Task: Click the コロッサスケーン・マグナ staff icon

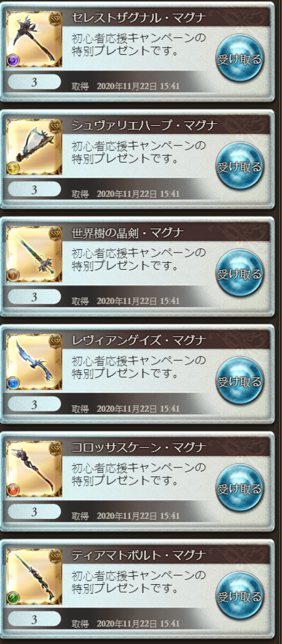Action: click(35, 469)
